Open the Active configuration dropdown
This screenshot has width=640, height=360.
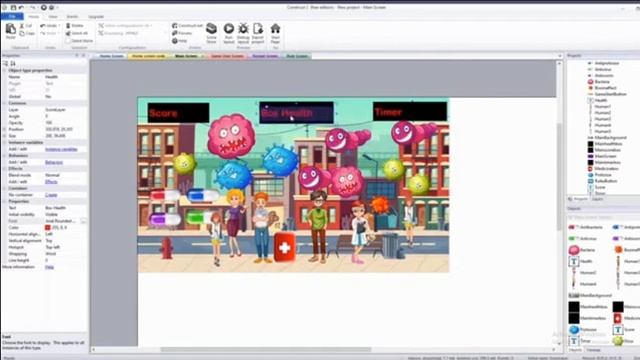[125, 26]
